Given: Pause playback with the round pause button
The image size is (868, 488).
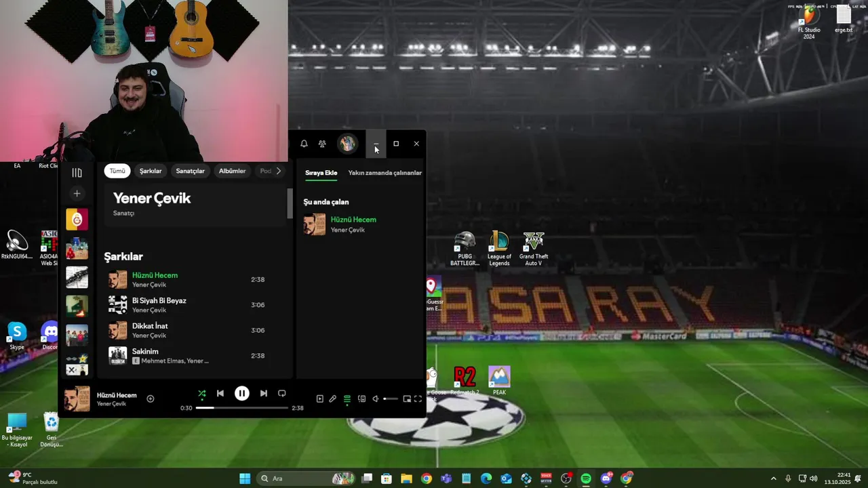Looking at the screenshot, I should click(x=241, y=393).
